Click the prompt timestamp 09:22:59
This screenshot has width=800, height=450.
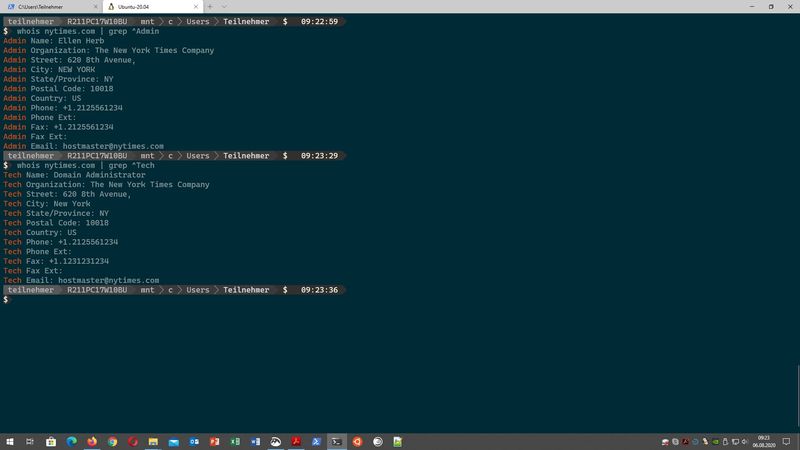[319, 21]
